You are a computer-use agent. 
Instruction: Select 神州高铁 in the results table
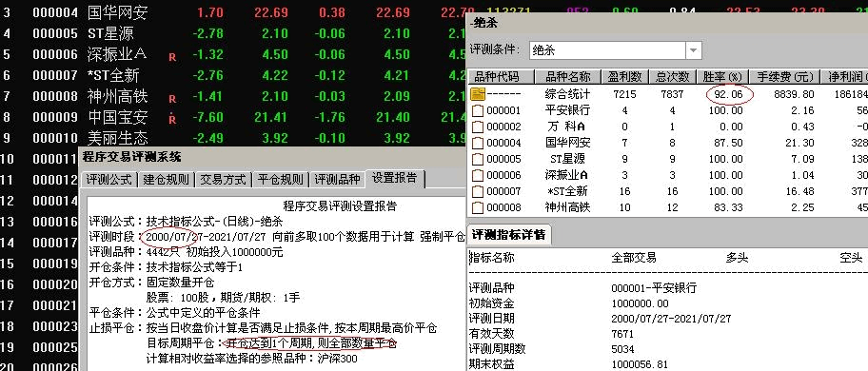[567, 207]
